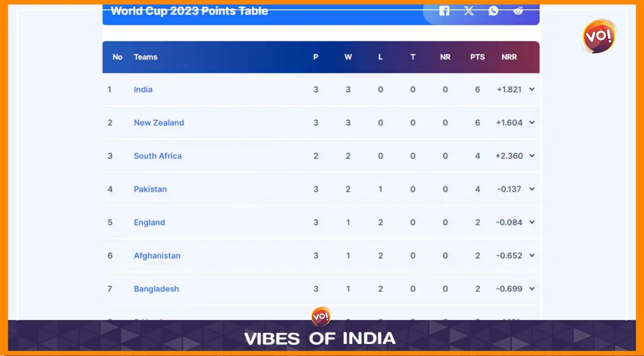
Task: Expand South Africa row chevron
Action: (x=532, y=155)
